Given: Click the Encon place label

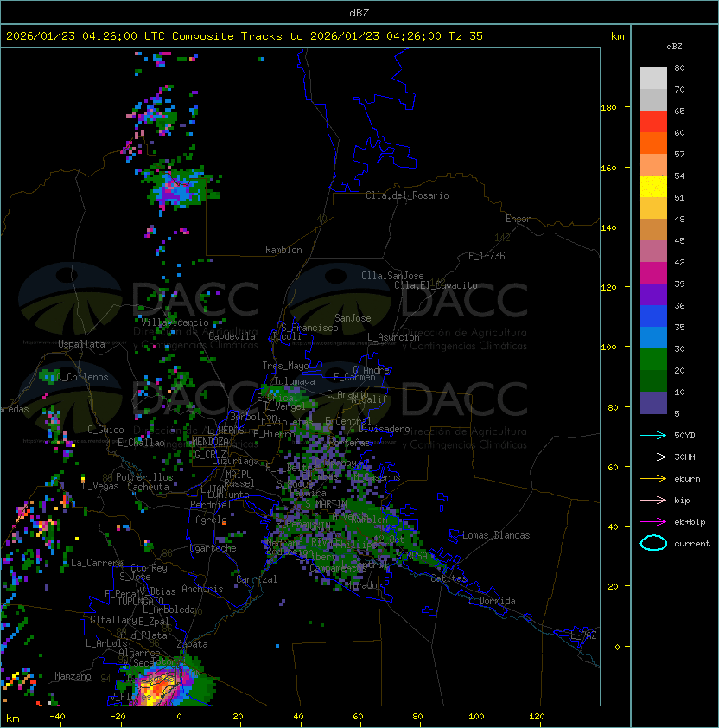Looking at the screenshot, I should pos(519,219).
